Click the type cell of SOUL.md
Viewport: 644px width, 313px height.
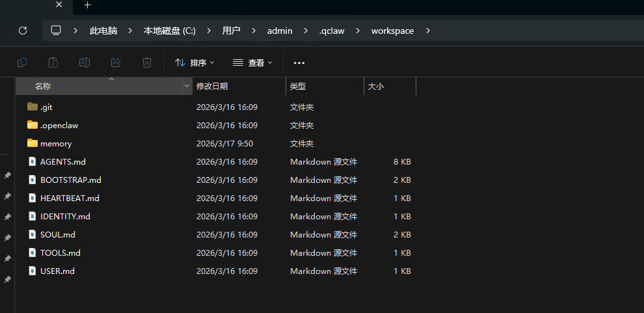click(324, 234)
